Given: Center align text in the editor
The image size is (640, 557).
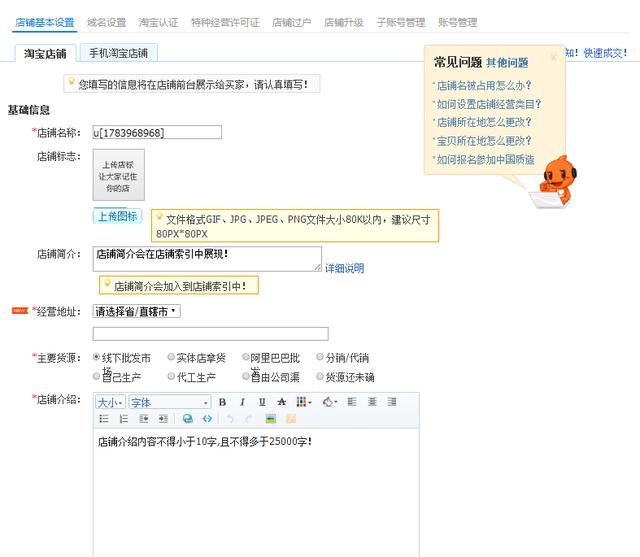Looking at the screenshot, I should click(x=372, y=402).
